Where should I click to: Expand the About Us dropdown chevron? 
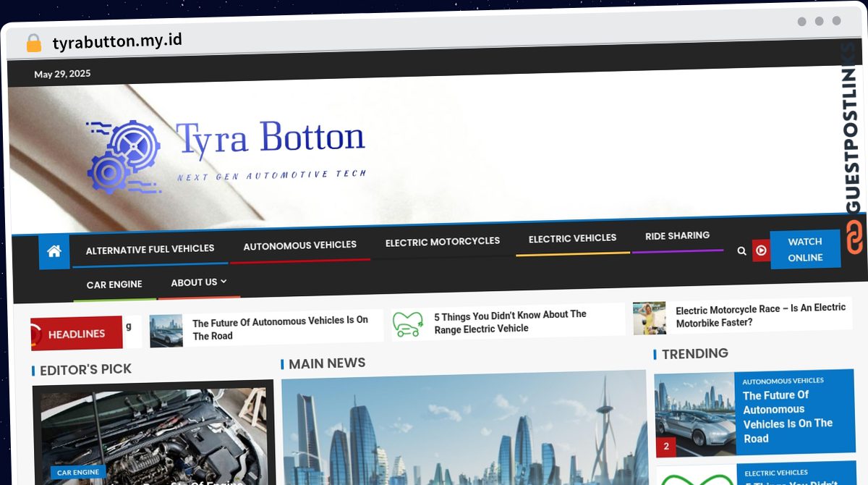pyautogui.click(x=224, y=281)
